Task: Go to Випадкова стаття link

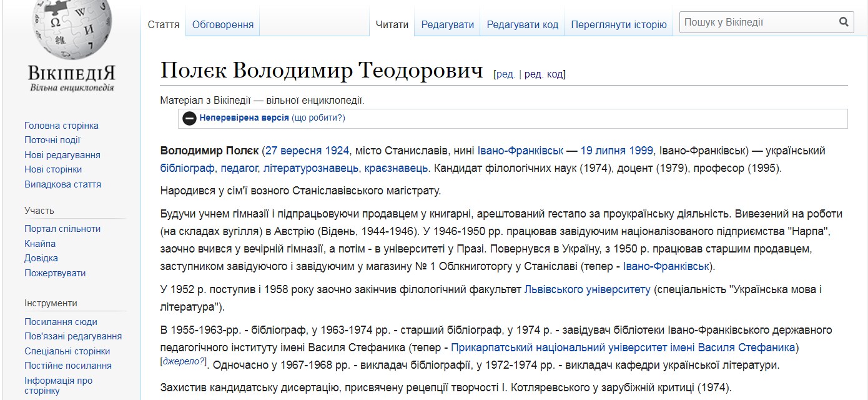Action: [62, 184]
